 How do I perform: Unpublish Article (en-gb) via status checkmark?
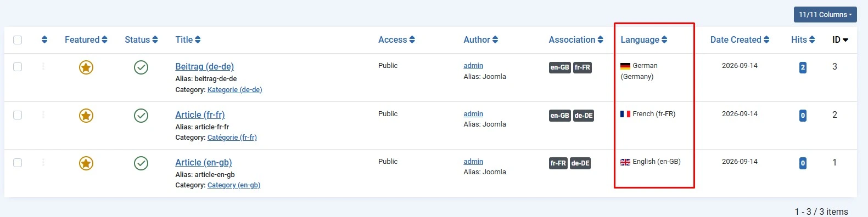click(141, 163)
